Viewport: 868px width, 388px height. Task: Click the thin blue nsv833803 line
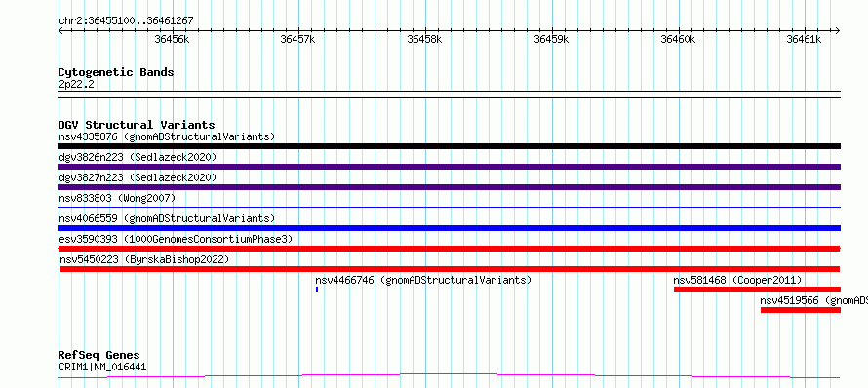(449, 207)
